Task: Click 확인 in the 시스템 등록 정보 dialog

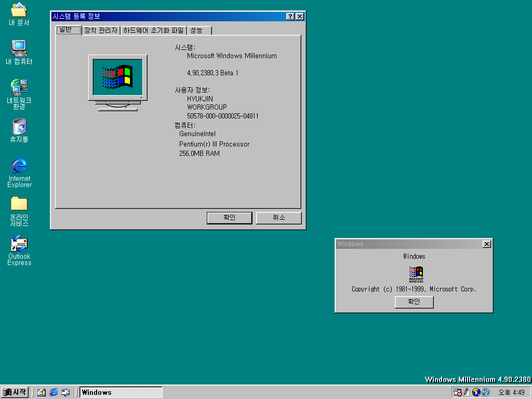Action: (x=229, y=218)
